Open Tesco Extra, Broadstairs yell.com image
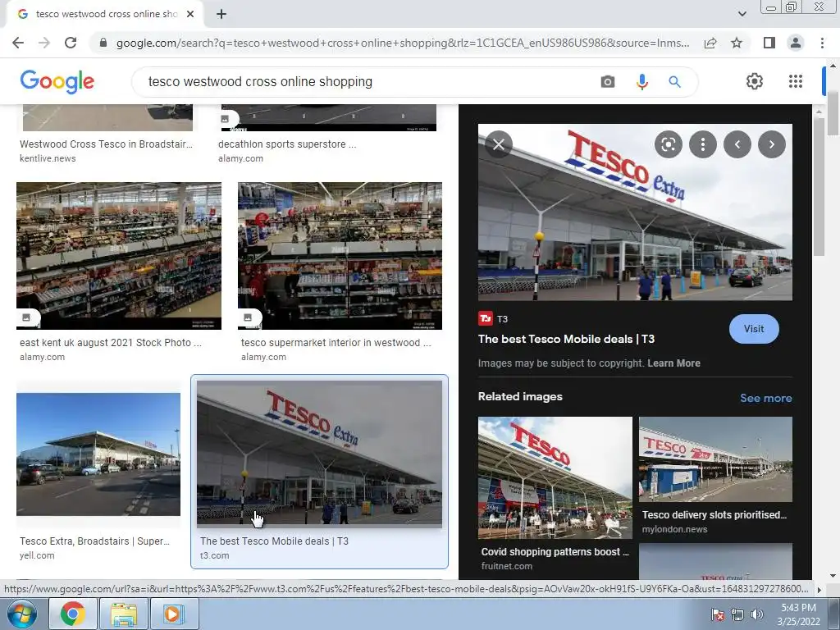This screenshot has height=630, width=840. tap(98, 454)
